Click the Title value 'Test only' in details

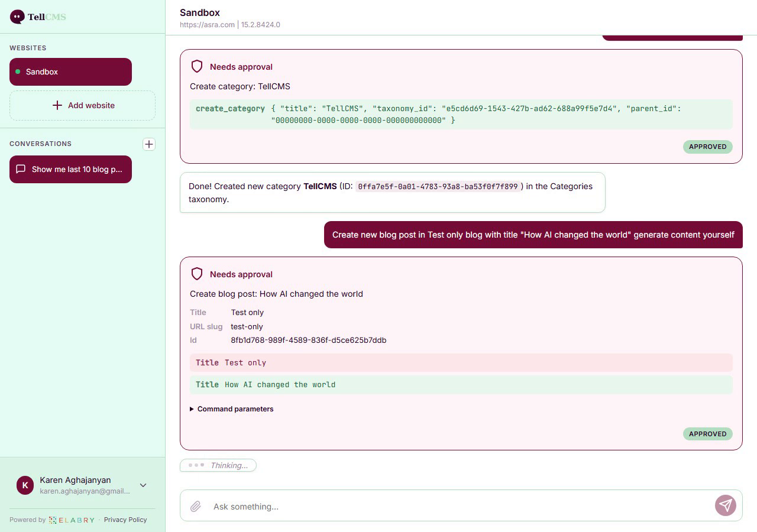(x=247, y=312)
